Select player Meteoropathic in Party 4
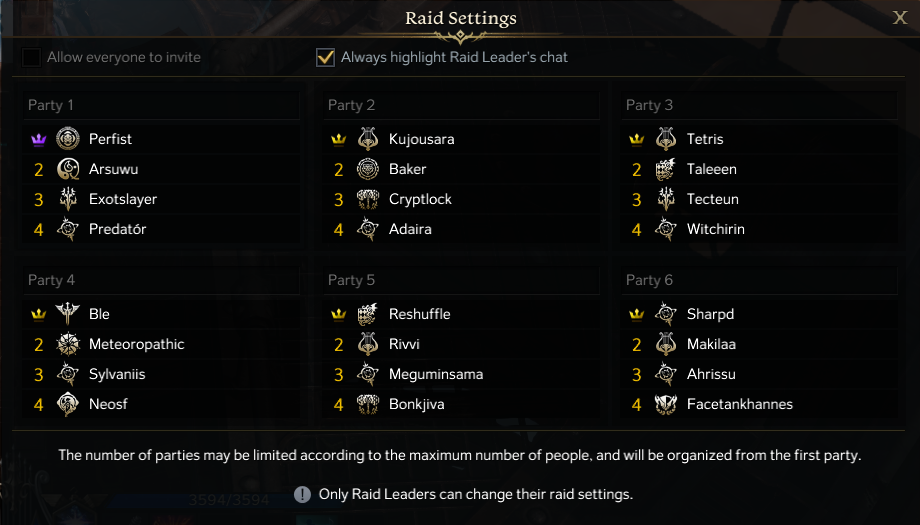The height and width of the screenshot is (525, 920). pos(136,344)
